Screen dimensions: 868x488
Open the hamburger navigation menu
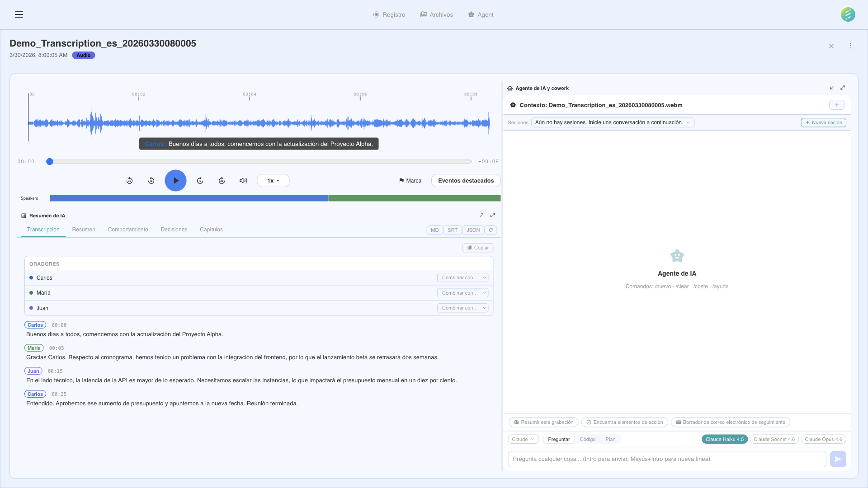tap(19, 14)
